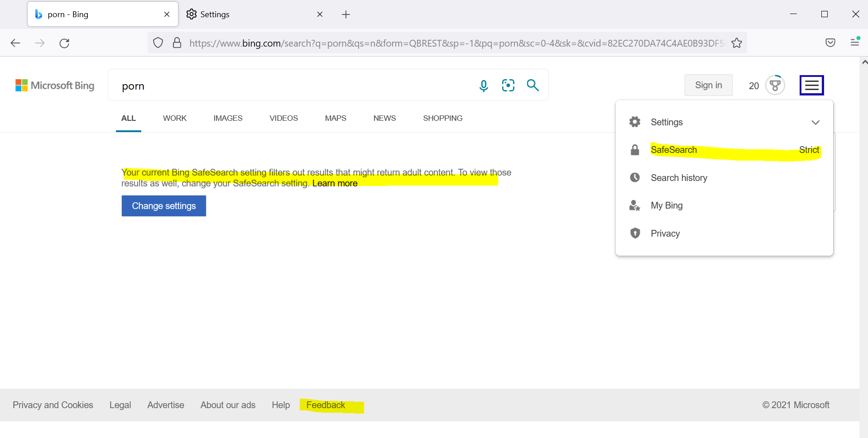Select the SafeSearch lock icon
The image size is (868, 438).
pos(635,150)
